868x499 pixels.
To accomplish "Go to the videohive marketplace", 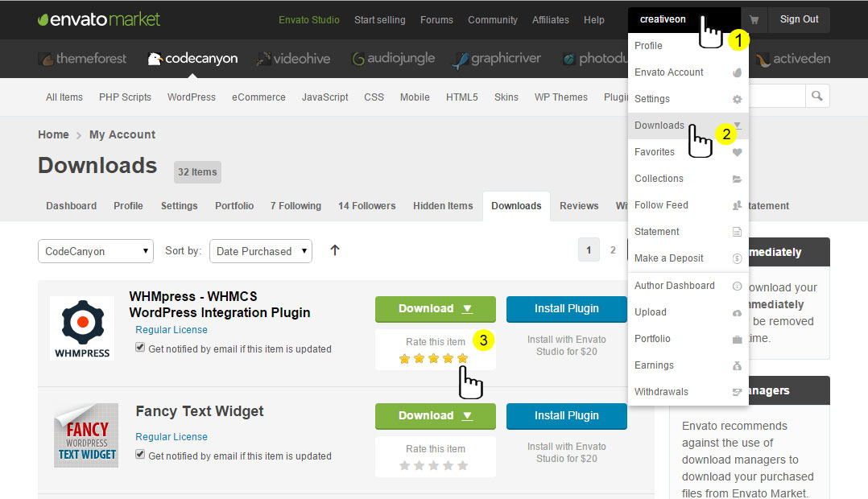I will coord(293,59).
